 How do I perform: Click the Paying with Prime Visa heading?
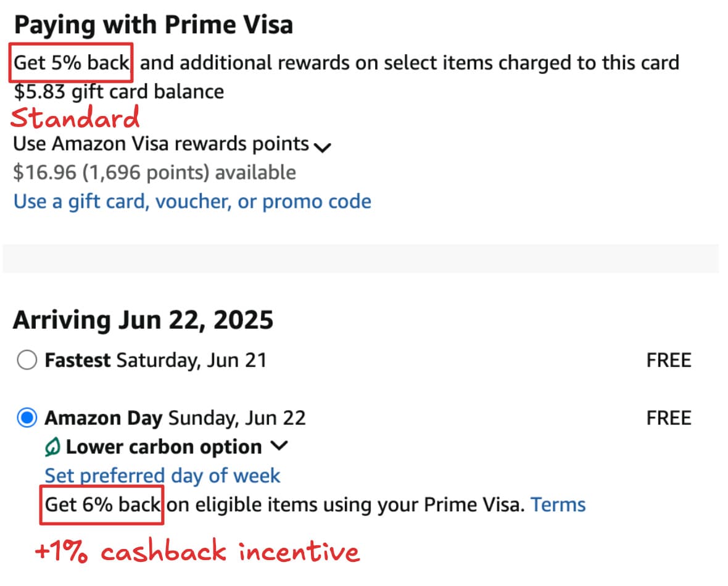click(x=154, y=25)
